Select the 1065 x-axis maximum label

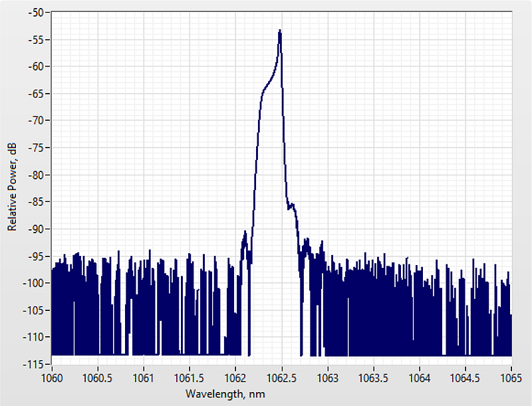pos(511,377)
